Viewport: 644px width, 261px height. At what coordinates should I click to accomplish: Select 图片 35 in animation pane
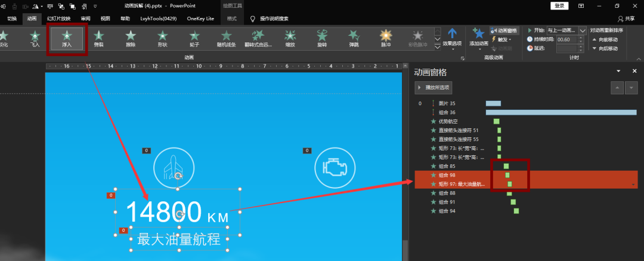point(447,103)
